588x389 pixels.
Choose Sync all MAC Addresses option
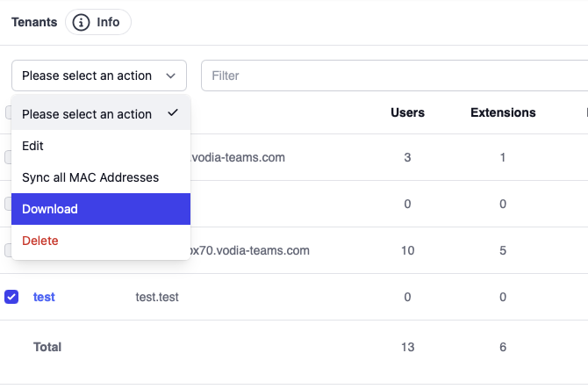coord(90,177)
